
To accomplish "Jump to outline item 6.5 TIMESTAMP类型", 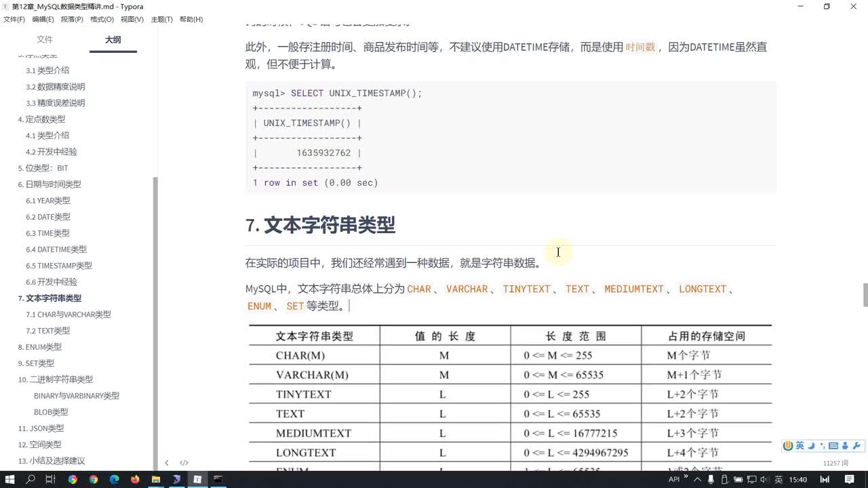I will (59, 266).
